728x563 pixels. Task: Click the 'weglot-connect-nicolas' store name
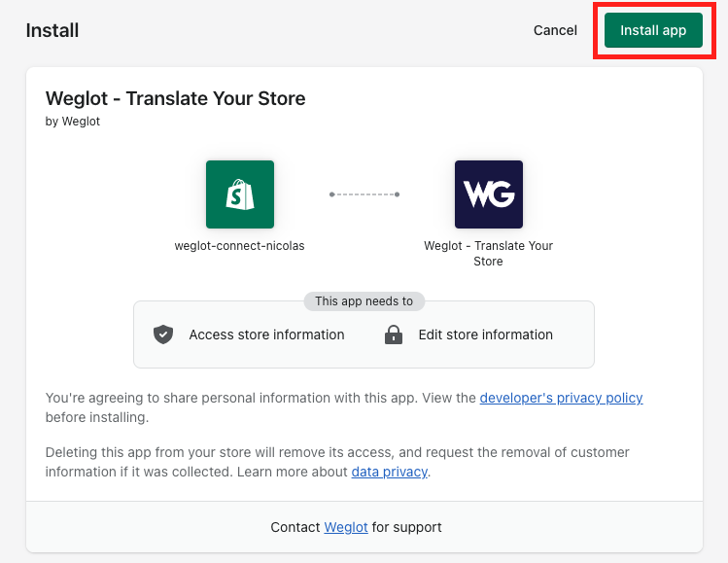point(239,246)
